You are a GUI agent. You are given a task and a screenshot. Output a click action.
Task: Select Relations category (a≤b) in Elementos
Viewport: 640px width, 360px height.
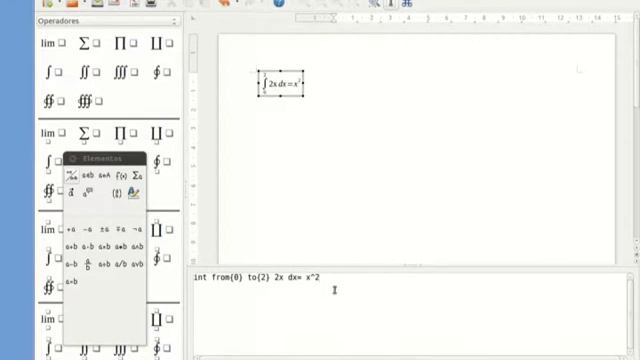coord(88,176)
